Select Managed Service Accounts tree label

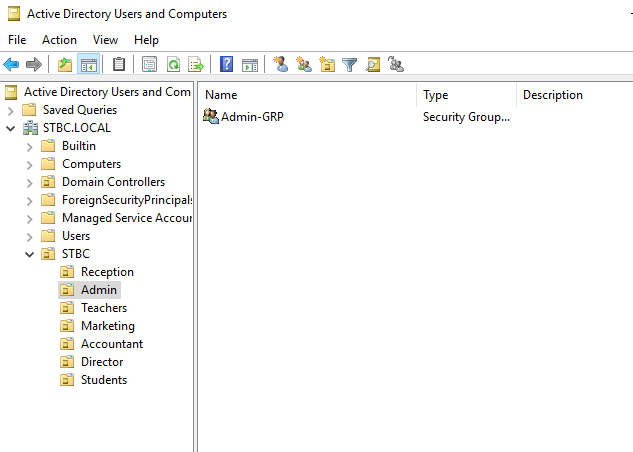coord(127,218)
